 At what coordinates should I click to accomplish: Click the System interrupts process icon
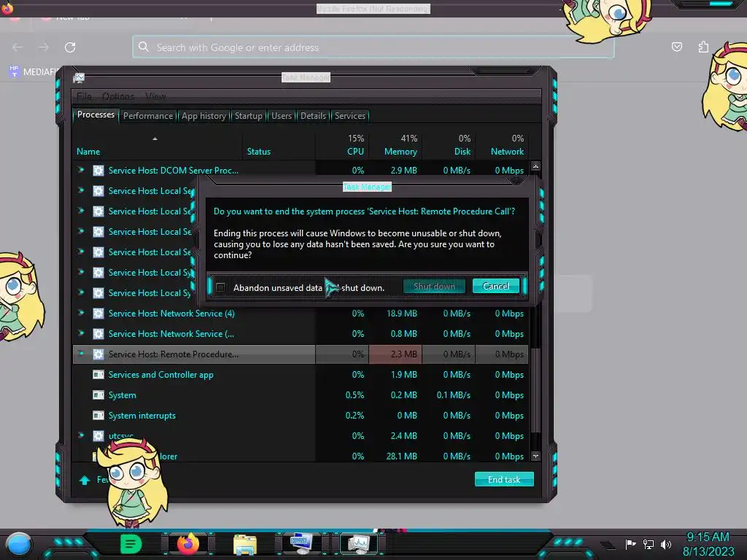[x=98, y=416]
